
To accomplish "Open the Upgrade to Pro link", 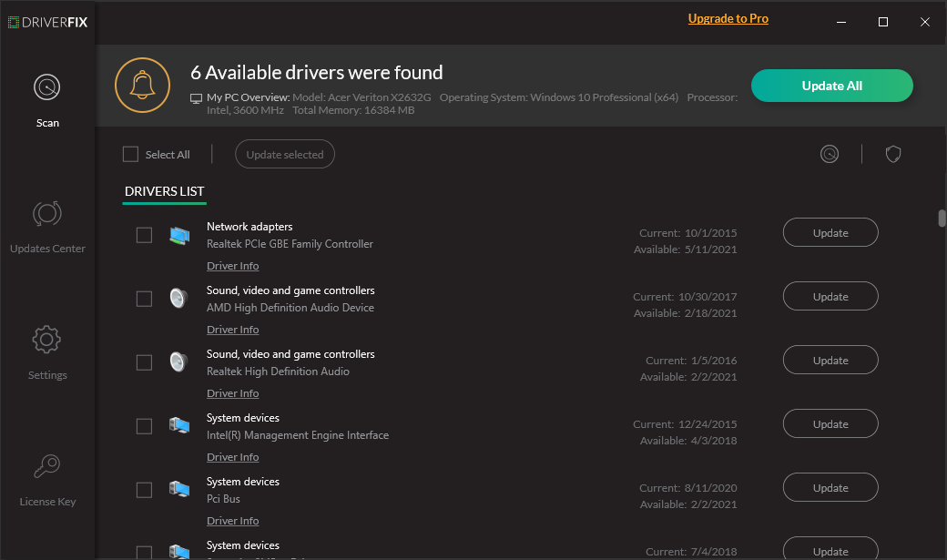I will tap(728, 18).
